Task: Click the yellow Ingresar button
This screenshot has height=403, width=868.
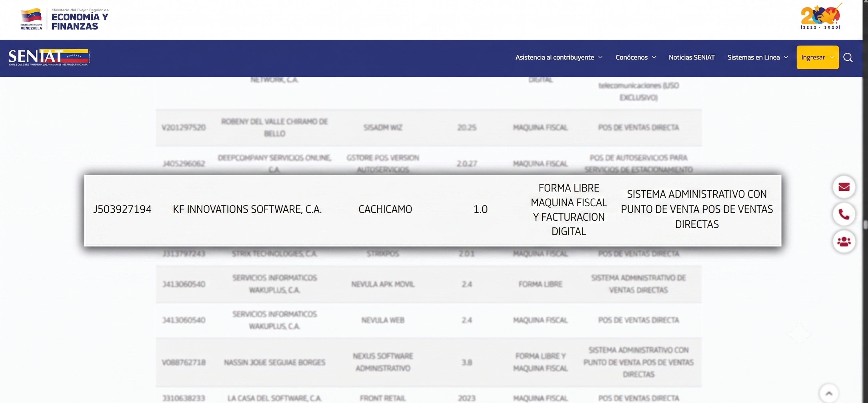Action: (x=817, y=57)
